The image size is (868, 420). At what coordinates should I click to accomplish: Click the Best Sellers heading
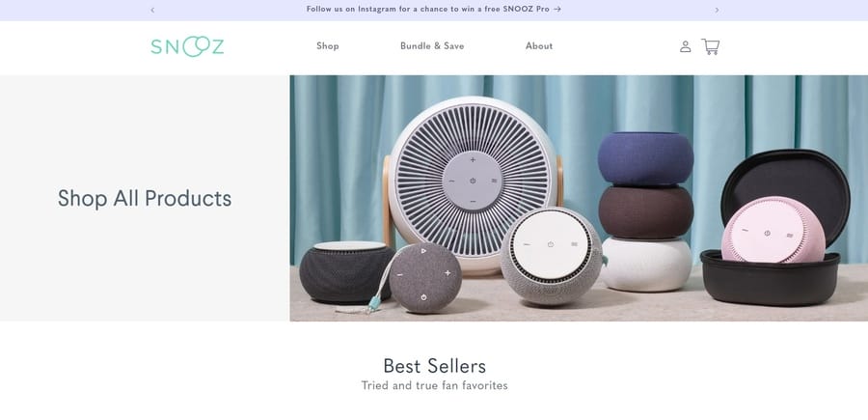pos(435,366)
